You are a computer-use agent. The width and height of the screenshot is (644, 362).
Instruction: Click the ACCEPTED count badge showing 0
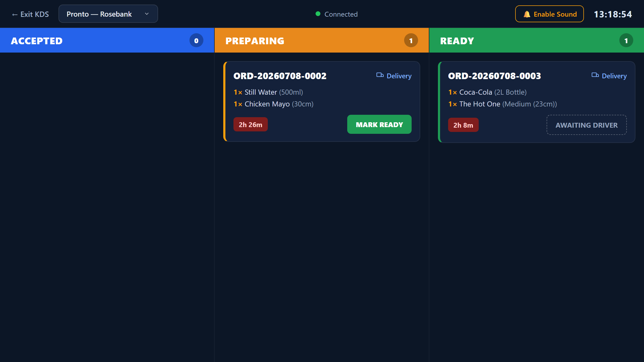[196, 40]
